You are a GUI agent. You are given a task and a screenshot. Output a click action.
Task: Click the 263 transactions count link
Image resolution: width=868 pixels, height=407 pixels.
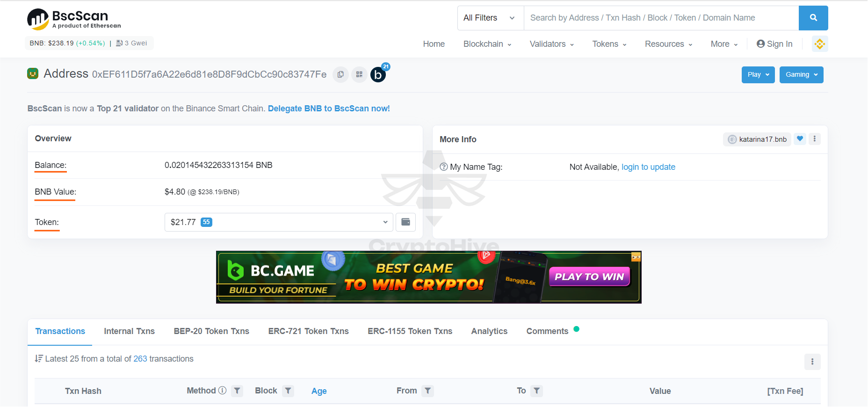point(140,359)
